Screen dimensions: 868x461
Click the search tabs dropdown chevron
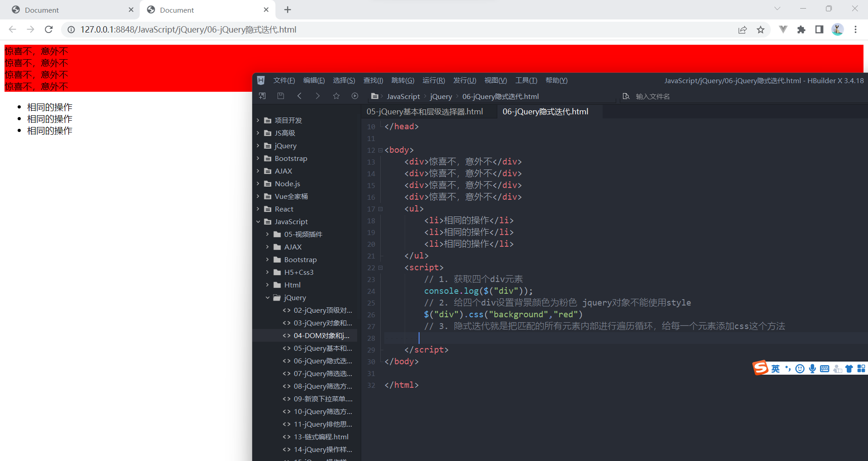click(777, 9)
